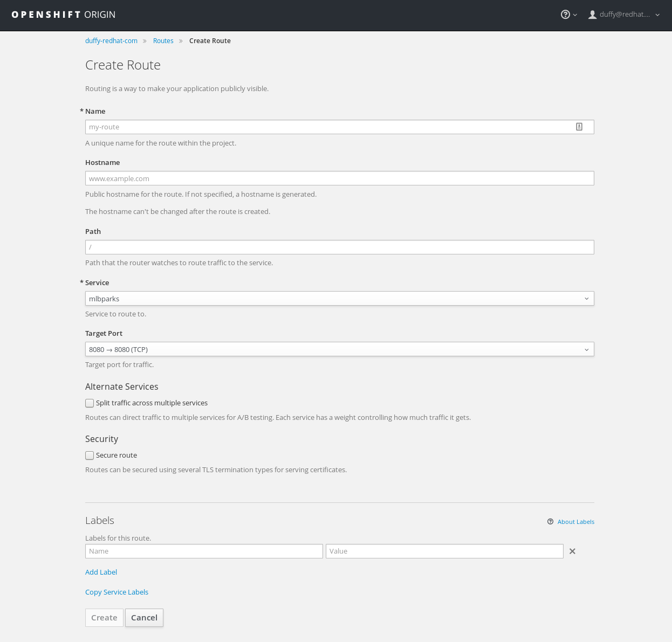Open Routes from the breadcrumb trail
672x642 pixels.
tap(163, 40)
